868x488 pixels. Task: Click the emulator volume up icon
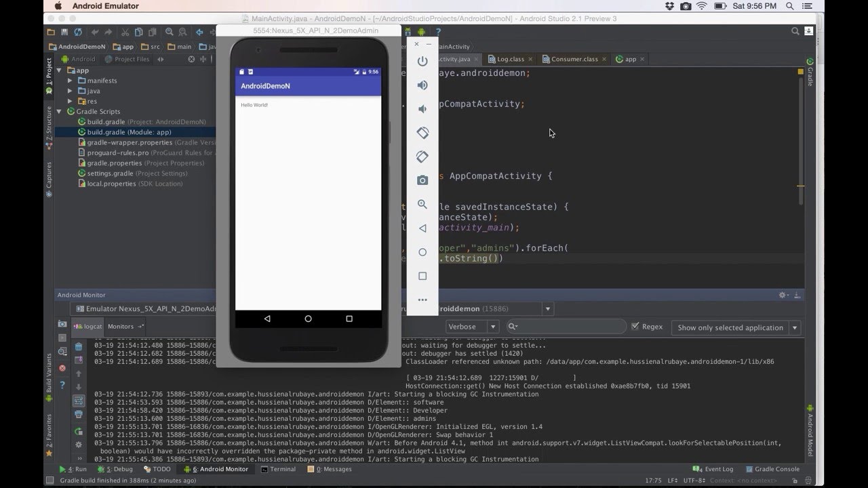422,85
